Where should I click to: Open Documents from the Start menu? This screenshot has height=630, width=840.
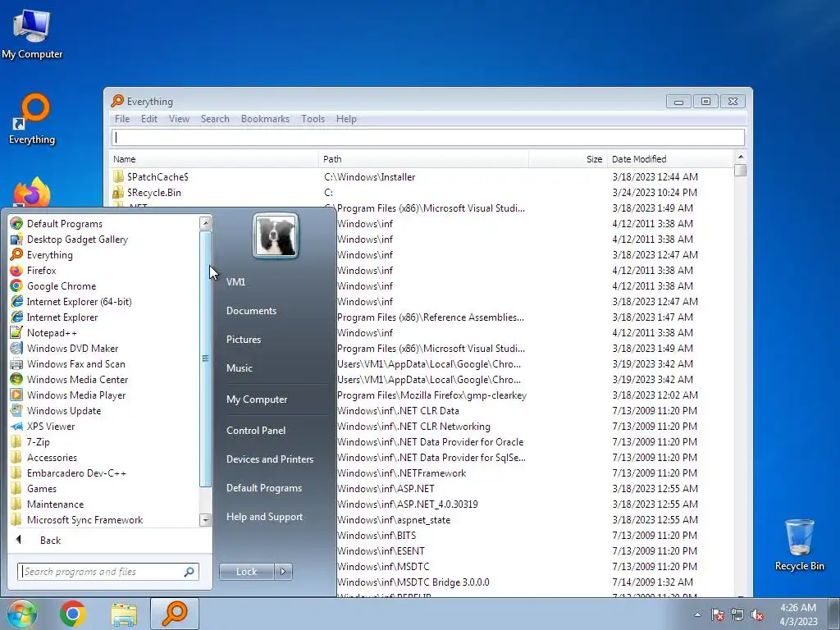pos(251,311)
